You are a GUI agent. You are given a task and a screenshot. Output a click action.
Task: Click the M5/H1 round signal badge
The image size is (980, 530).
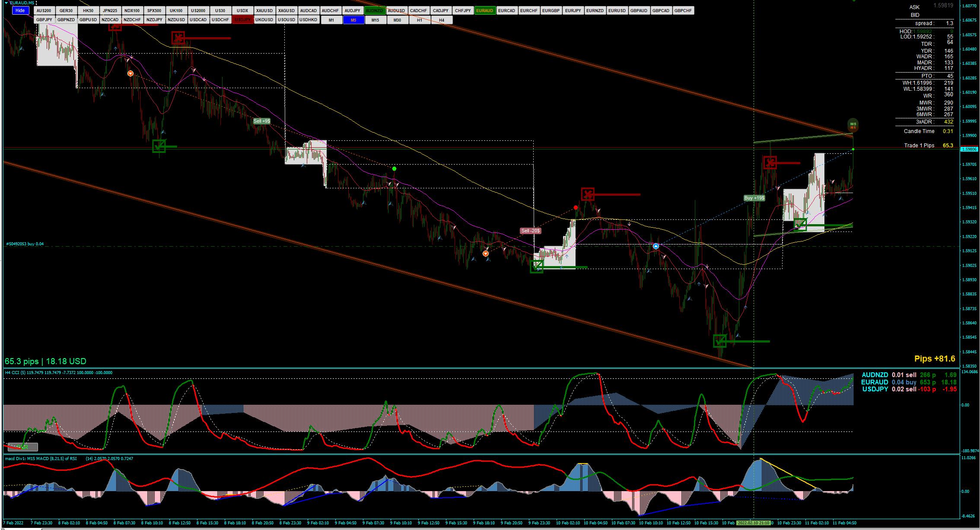point(853,126)
